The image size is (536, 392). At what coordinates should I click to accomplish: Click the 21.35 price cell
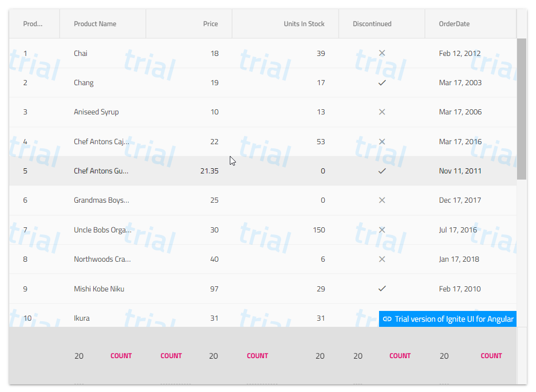click(x=209, y=171)
